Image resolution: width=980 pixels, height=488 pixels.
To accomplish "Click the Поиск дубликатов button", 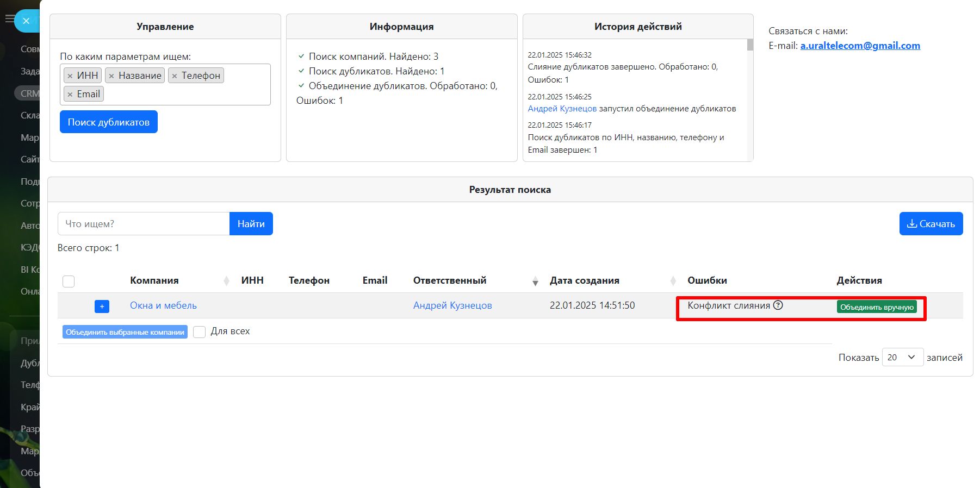I will click(x=109, y=122).
